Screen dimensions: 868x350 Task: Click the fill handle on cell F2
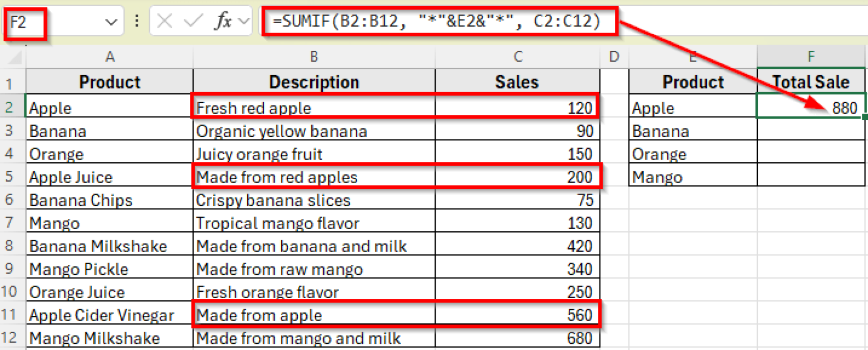865,117
